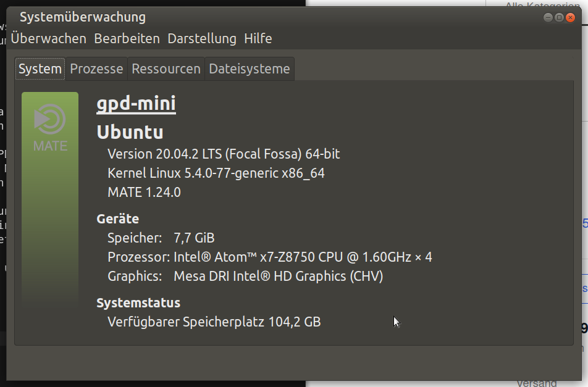Viewport: 588px width, 387px height.
Task: Click the MATE 1.24.0 version text
Action: [x=144, y=192]
